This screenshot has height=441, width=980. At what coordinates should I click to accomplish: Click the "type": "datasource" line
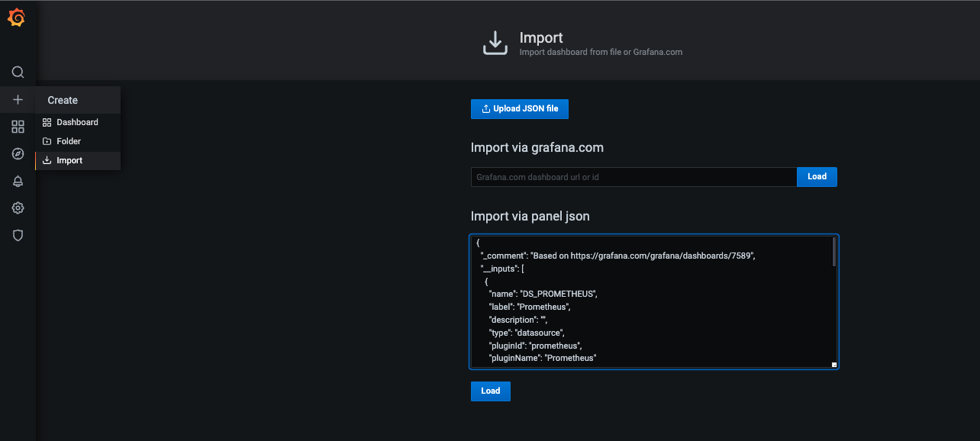(527, 333)
